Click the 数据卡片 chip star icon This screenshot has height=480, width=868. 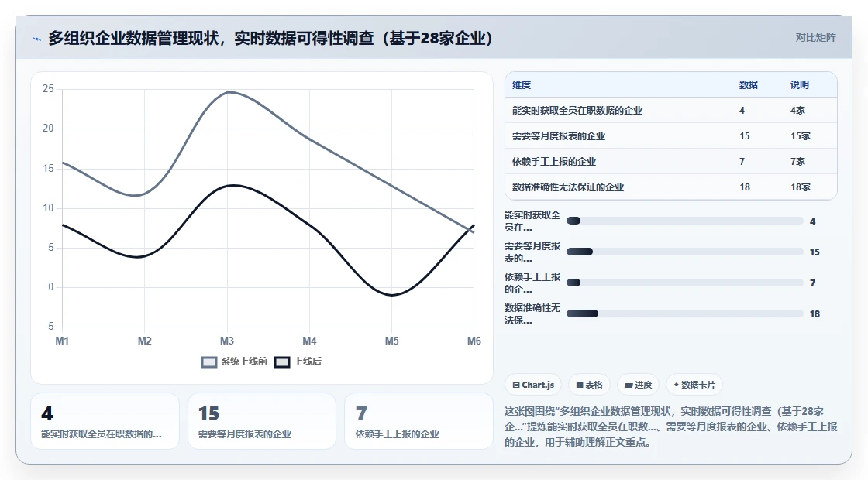677,385
